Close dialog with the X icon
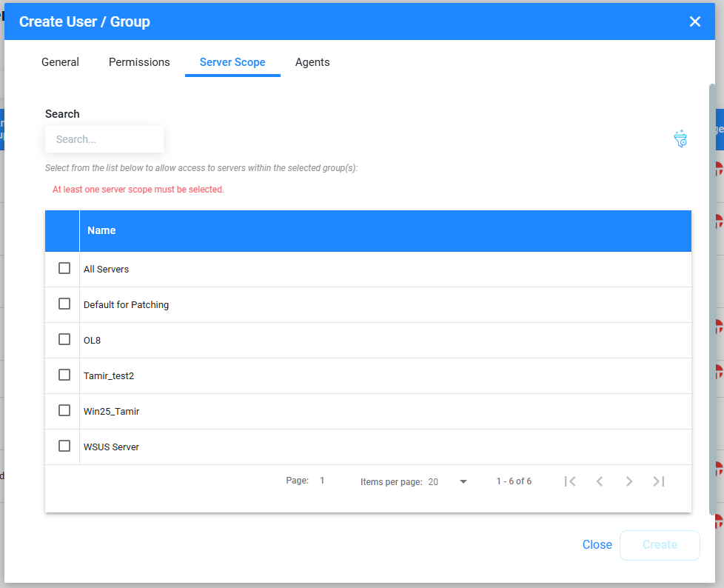 coord(694,21)
